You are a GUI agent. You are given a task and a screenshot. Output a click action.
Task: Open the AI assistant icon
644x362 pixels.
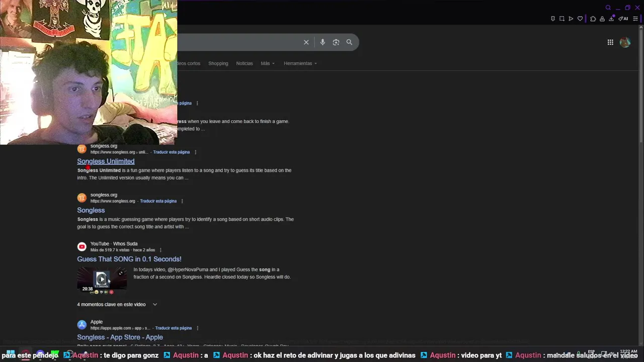[x=623, y=19]
